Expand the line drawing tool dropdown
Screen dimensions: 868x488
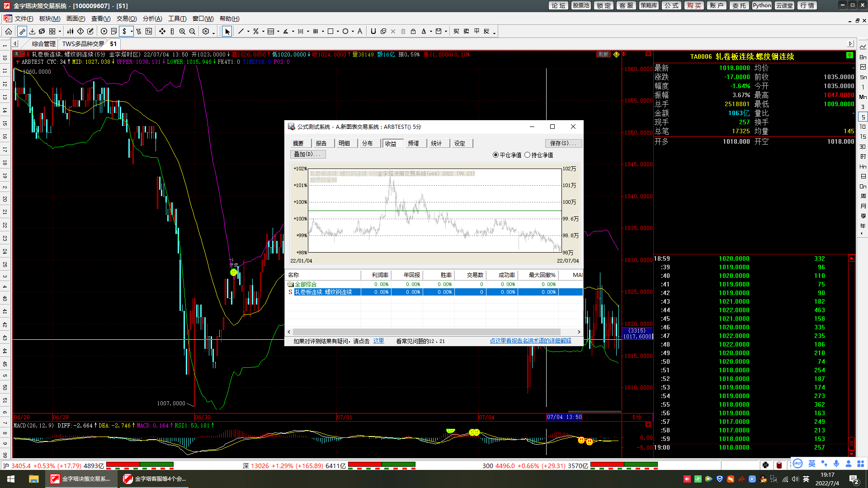pyautogui.click(x=248, y=32)
